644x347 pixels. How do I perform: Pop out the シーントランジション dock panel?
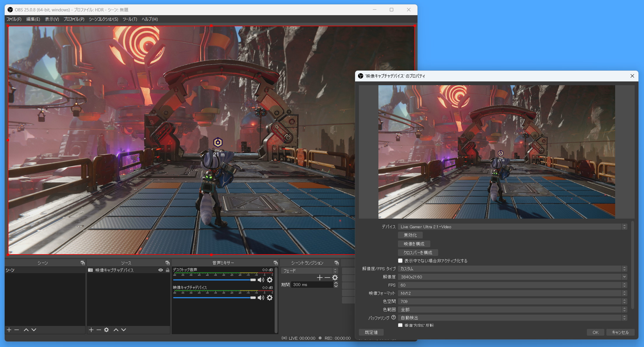tap(336, 263)
